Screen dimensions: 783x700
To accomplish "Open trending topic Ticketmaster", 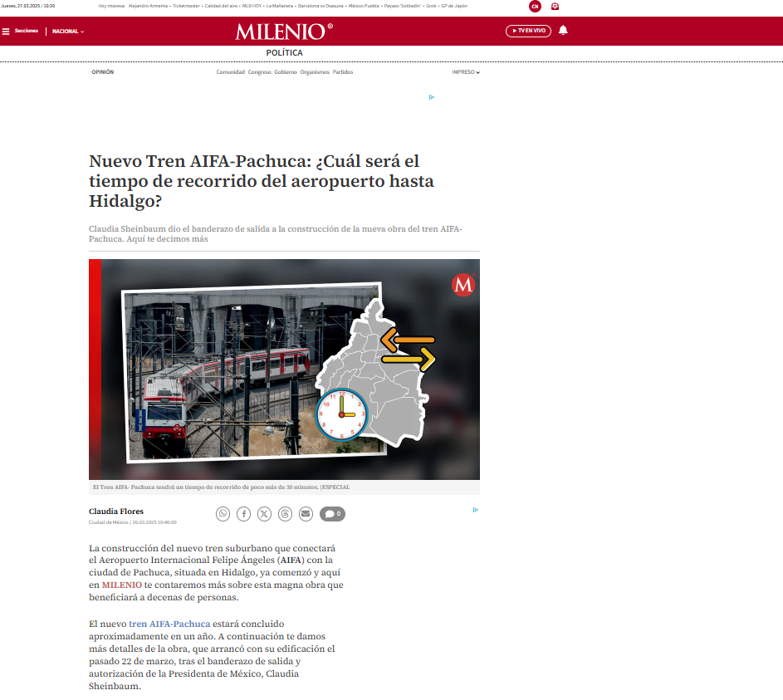I will [186, 6].
